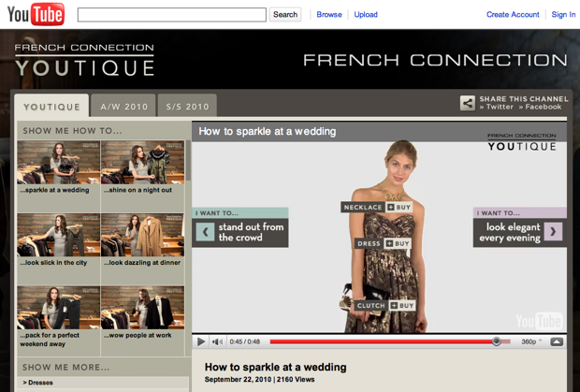Click the SHOW ME HOW TO... heading
Viewport: 580px width, 392px height.
coord(72,131)
